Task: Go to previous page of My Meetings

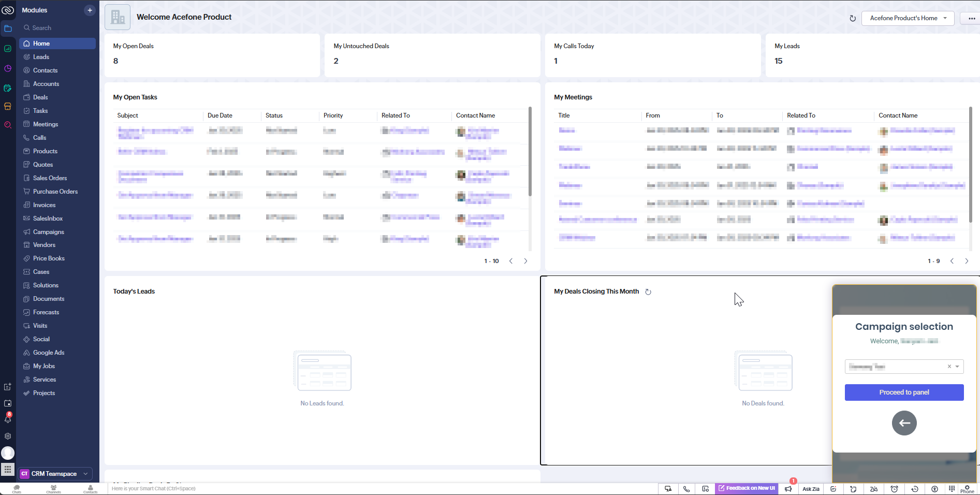Action: 952,261
